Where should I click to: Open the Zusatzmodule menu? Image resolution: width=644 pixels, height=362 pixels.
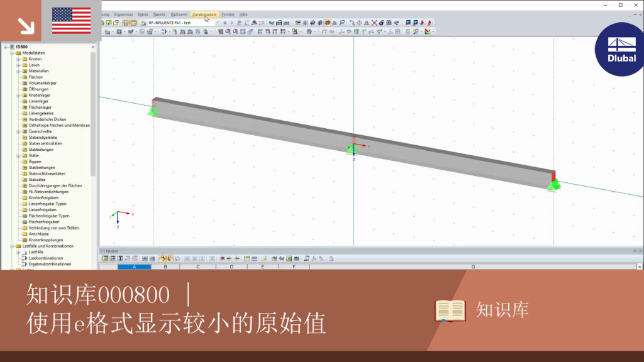pos(204,14)
